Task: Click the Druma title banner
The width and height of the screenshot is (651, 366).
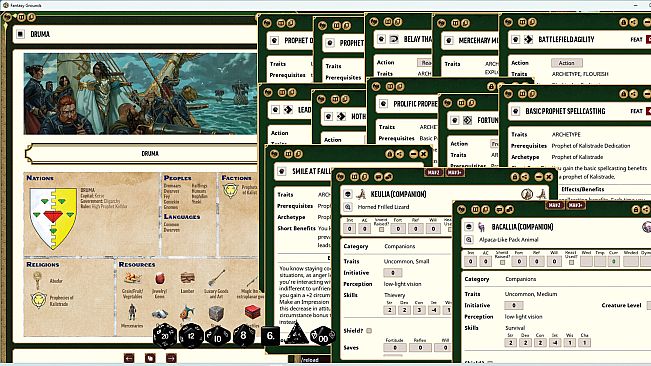Action: 141,154
